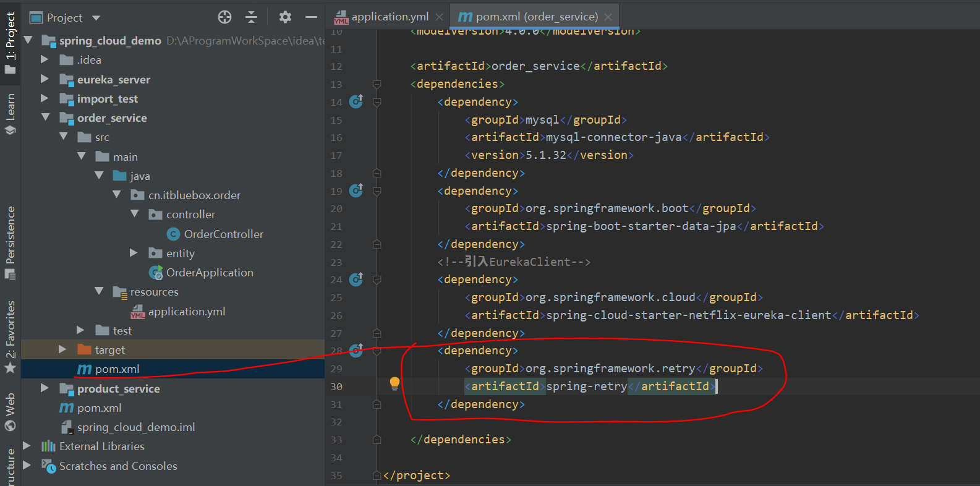Click spring-cloud-starter-netflix-eureka-client text

(x=689, y=315)
